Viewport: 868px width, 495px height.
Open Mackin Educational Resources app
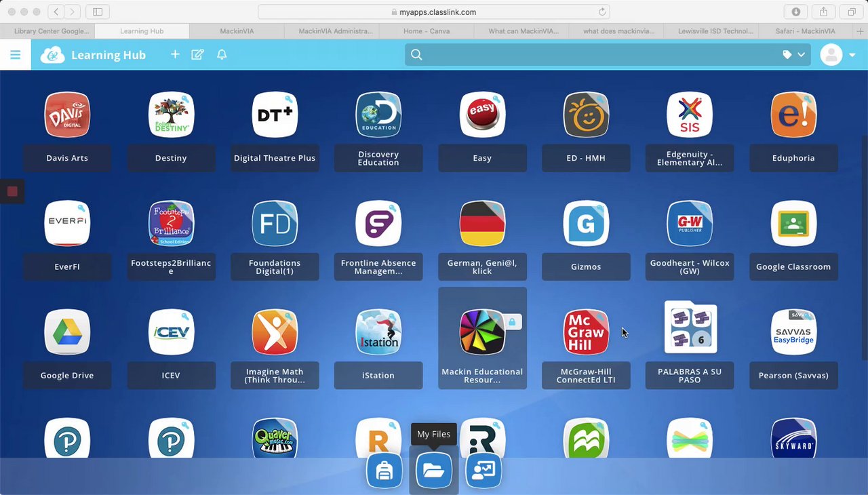482,332
